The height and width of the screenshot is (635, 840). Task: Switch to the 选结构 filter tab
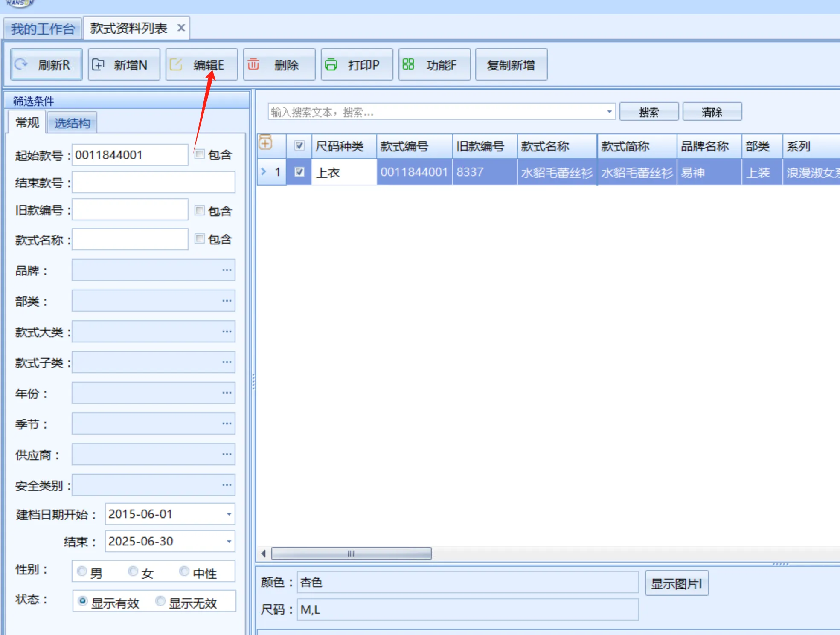click(72, 122)
